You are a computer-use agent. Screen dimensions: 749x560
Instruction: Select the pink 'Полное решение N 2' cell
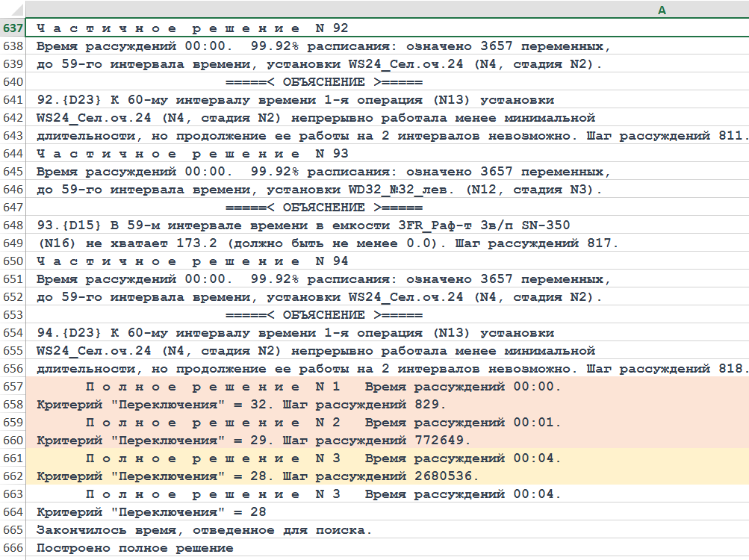(323, 423)
